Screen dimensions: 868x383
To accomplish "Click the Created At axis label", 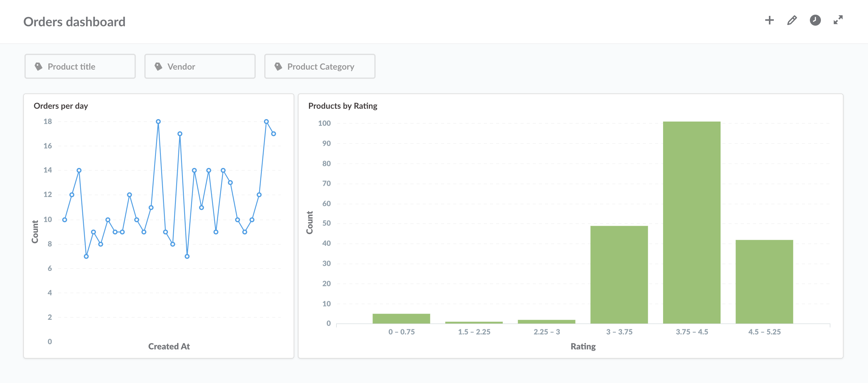I will (x=169, y=346).
